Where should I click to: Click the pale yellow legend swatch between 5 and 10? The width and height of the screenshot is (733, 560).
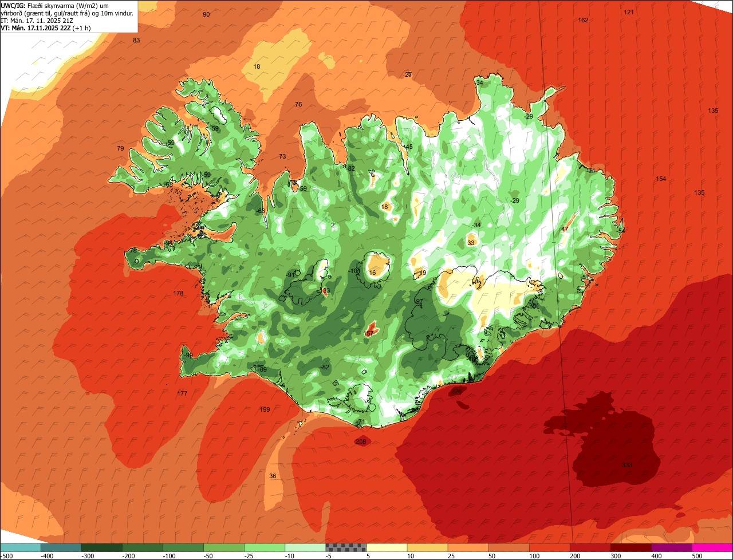pyautogui.click(x=387, y=547)
